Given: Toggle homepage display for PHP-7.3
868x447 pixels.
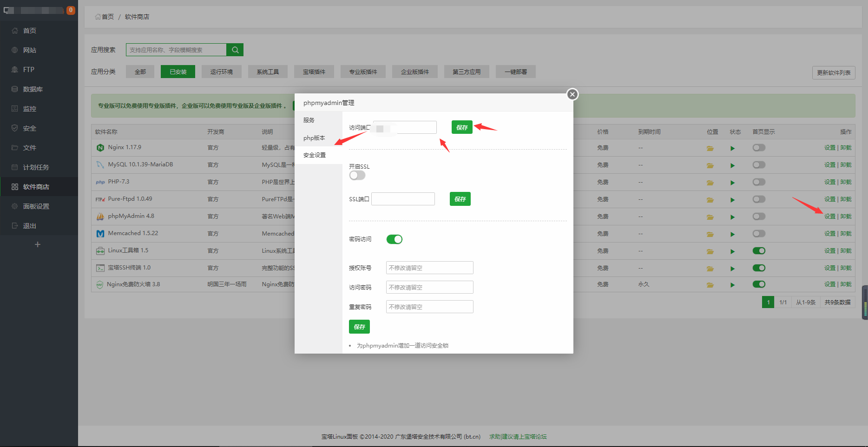Looking at the screenshot, I should [x=759, y=182].
